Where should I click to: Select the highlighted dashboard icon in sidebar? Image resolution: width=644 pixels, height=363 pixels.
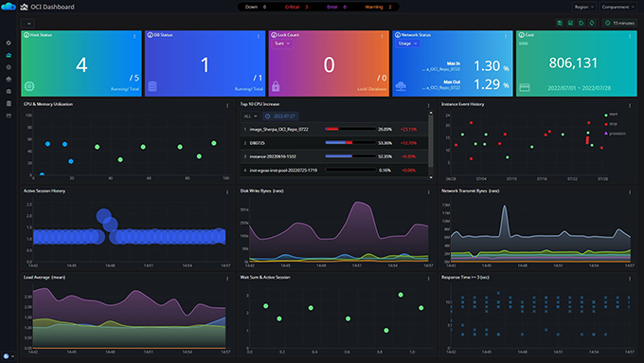9,55
